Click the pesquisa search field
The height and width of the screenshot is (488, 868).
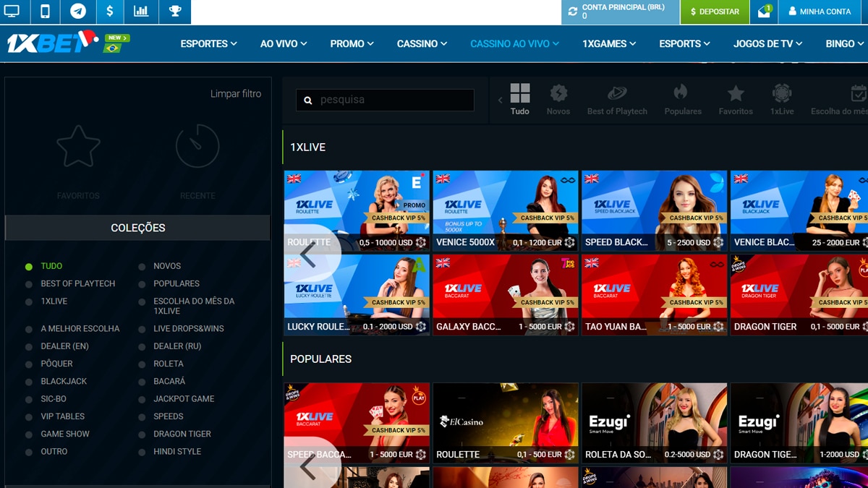385,100
